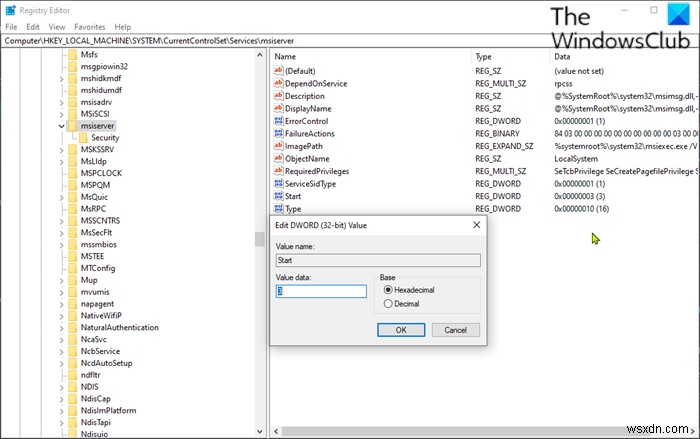
Task: Select the Decimal base radio button
Action: [388, 304]
